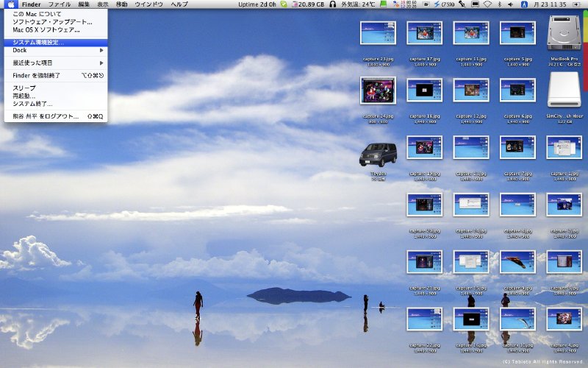Select the capture 7.jpg thumbnail
588x368 pixels.
click(x=517, y=147)
